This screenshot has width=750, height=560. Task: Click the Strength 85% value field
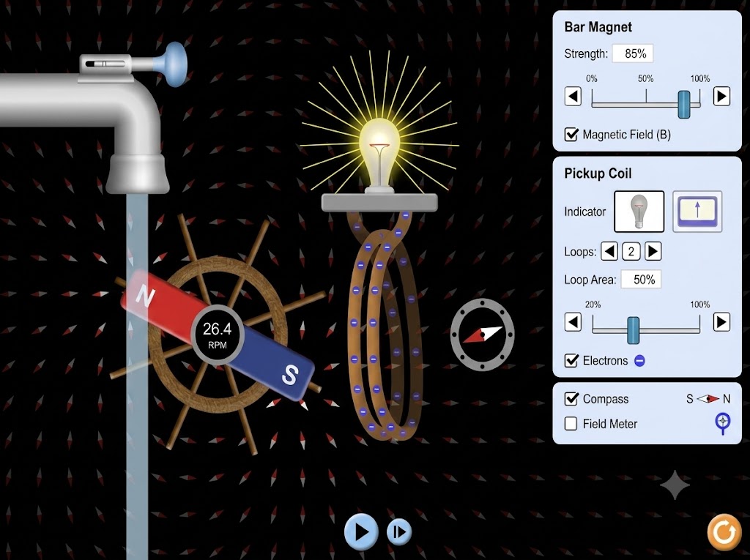633,53
